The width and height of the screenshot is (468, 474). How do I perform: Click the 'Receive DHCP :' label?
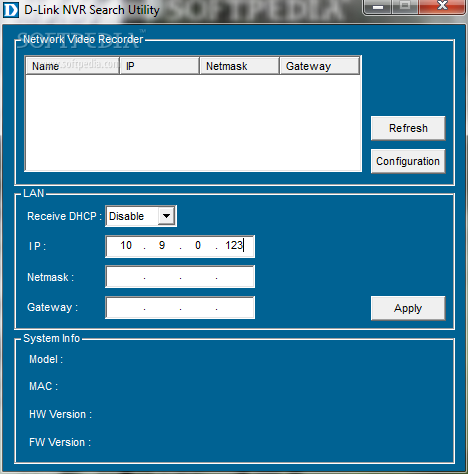tap(64, 216)
